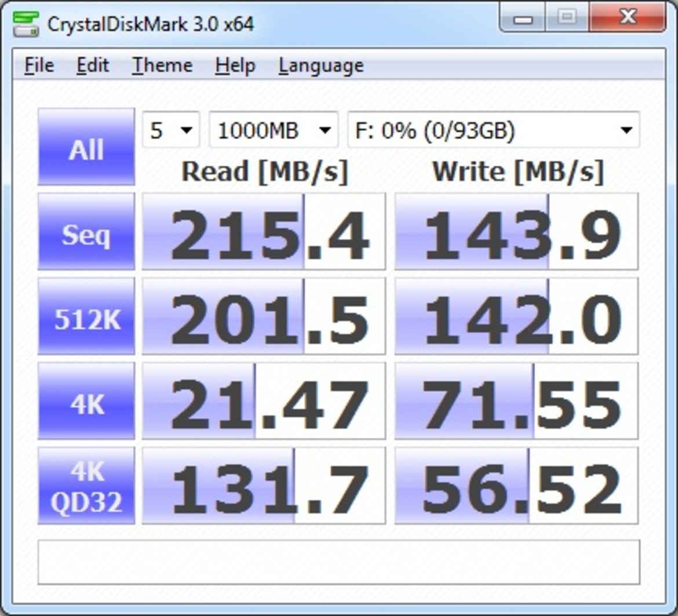Open the Edit menu
The width and height of the screenshot is (678, 616).
click(x=93, y=65)
